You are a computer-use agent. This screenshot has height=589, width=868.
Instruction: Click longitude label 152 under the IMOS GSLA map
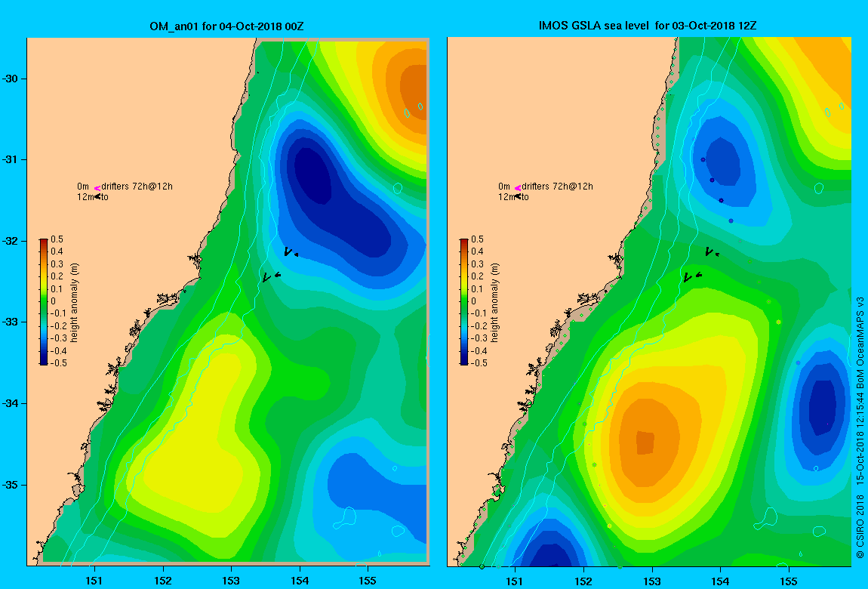click(x=583, y=581)
